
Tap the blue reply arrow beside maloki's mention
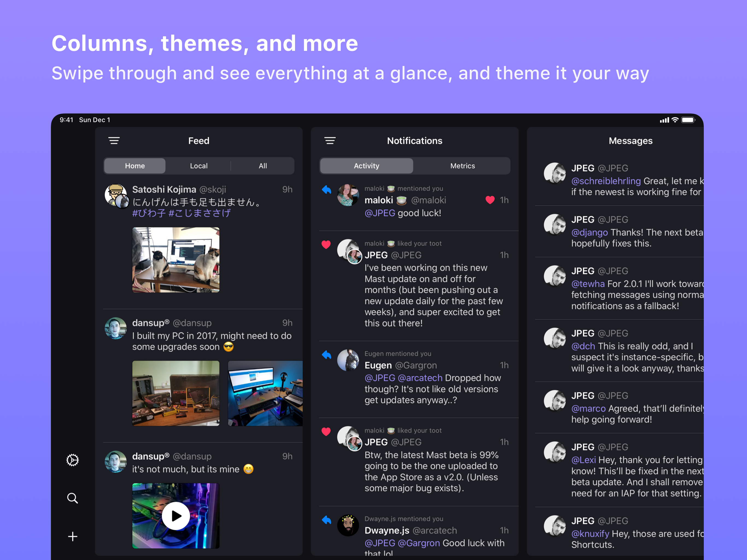(326, 190)
